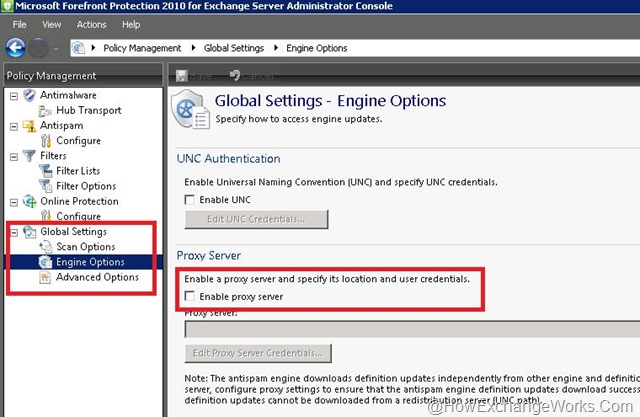Screen dimensions: 640x417
Task: Click the Antimalware shield icon
Action: tap(29, 96)
